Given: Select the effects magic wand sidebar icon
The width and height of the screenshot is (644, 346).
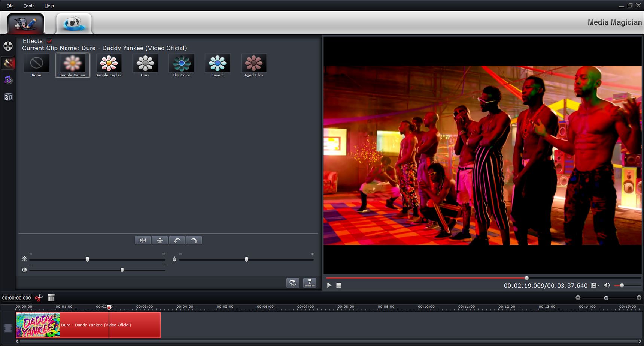Looking at the screenshot, I should 8,63.
